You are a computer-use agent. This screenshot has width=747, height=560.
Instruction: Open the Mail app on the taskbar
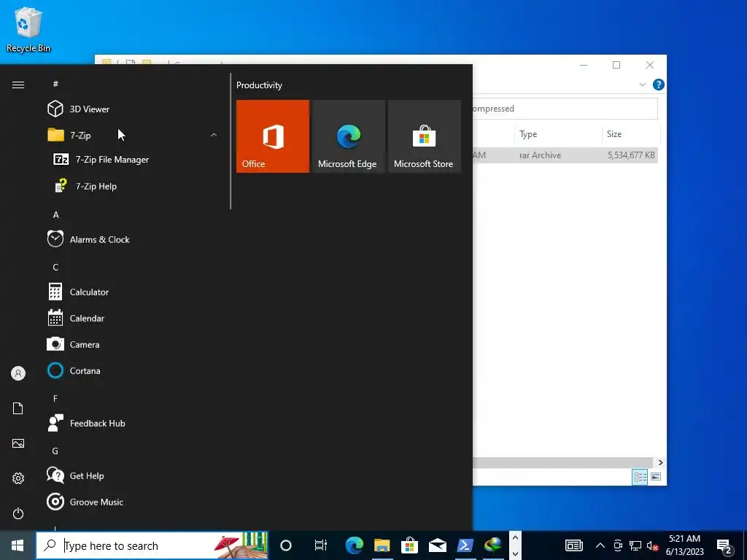[x=438, y=545]
